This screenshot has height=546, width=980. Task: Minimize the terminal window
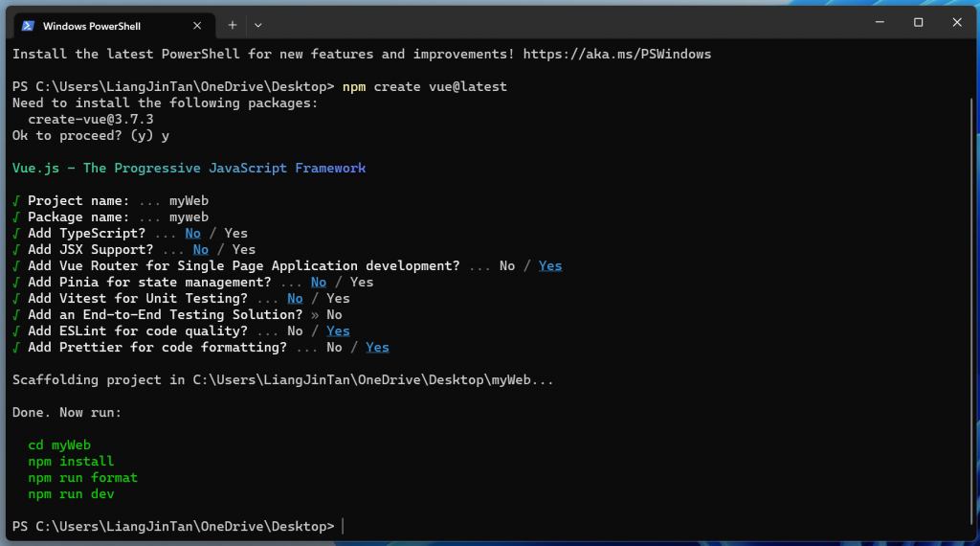[x=880, y=23]
